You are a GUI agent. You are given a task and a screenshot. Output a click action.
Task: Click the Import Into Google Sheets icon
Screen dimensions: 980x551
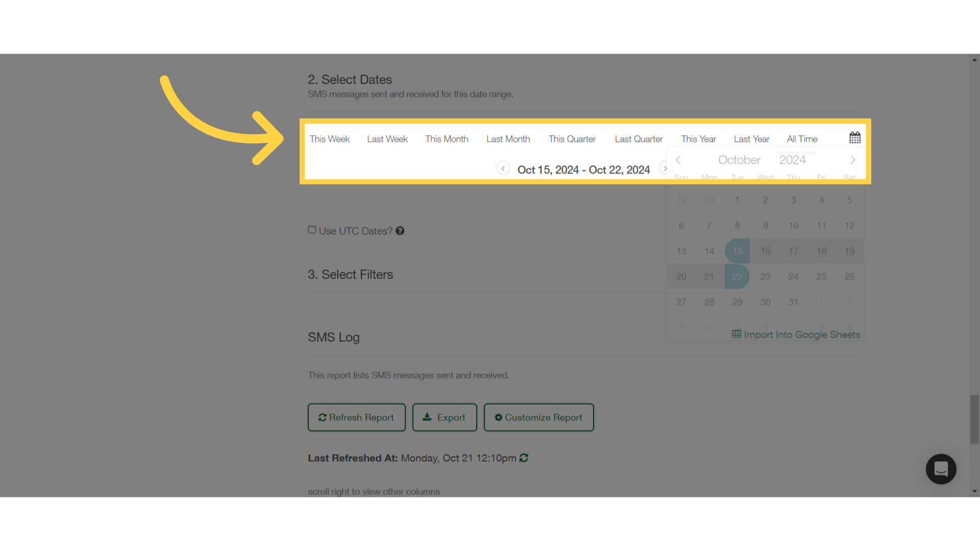[737, 334]
